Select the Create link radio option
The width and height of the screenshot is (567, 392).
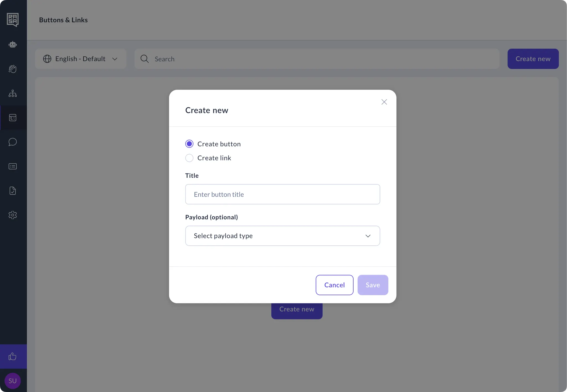point(189,158)
